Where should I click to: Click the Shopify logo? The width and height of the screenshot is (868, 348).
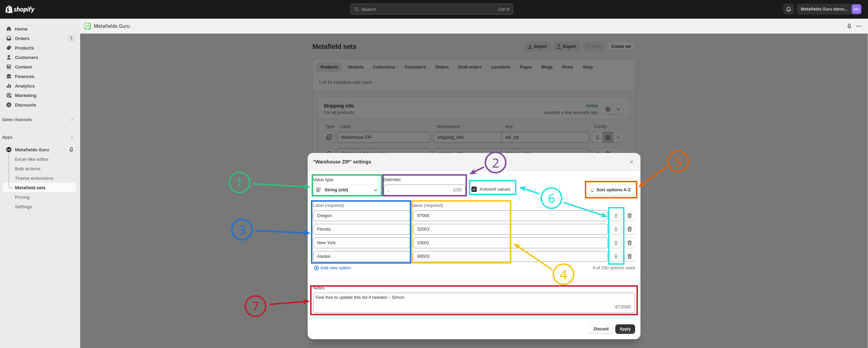point(20,9)
